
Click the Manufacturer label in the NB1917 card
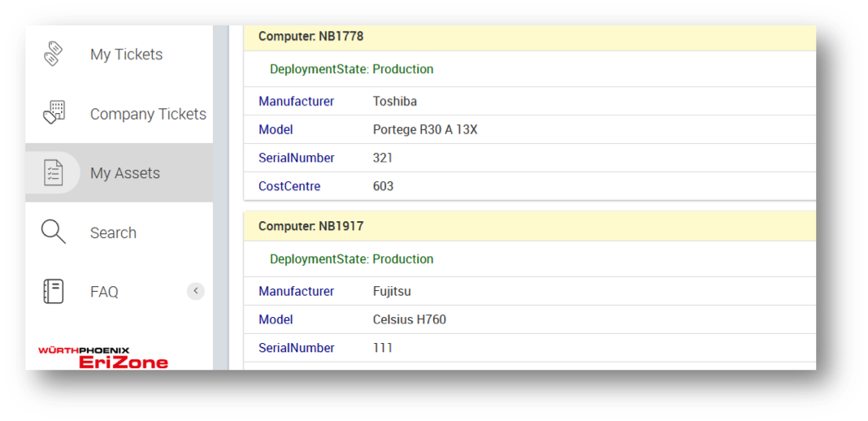(296, 291)
